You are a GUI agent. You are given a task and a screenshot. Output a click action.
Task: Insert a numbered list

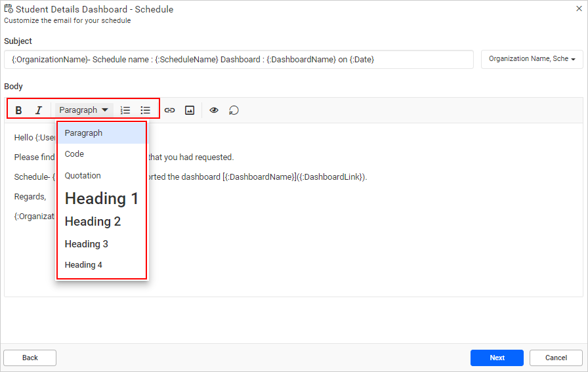click(x=125, y=110)
